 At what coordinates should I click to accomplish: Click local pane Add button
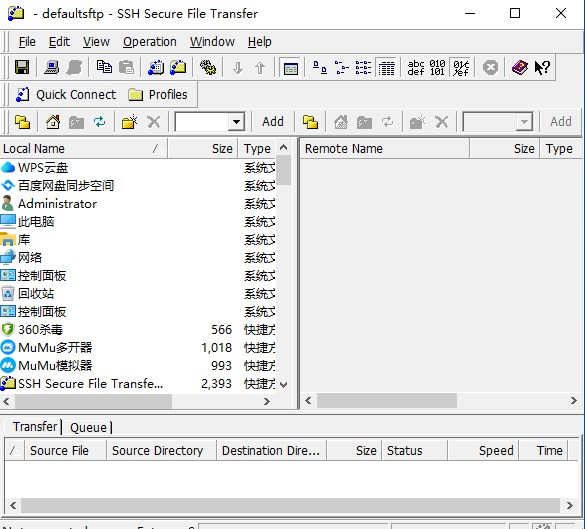point(273,122)
